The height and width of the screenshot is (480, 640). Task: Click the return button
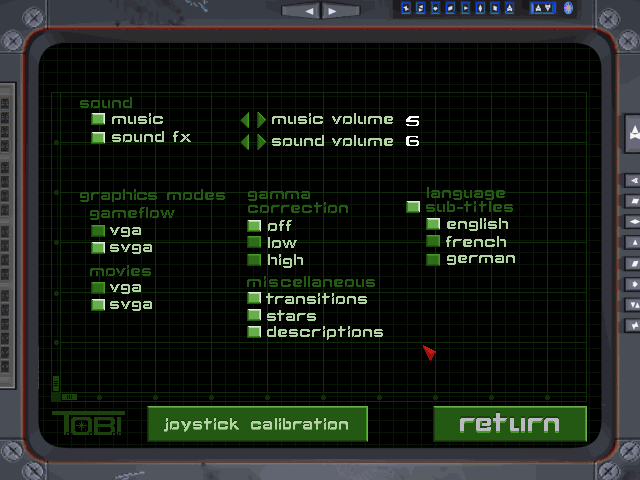510,424
